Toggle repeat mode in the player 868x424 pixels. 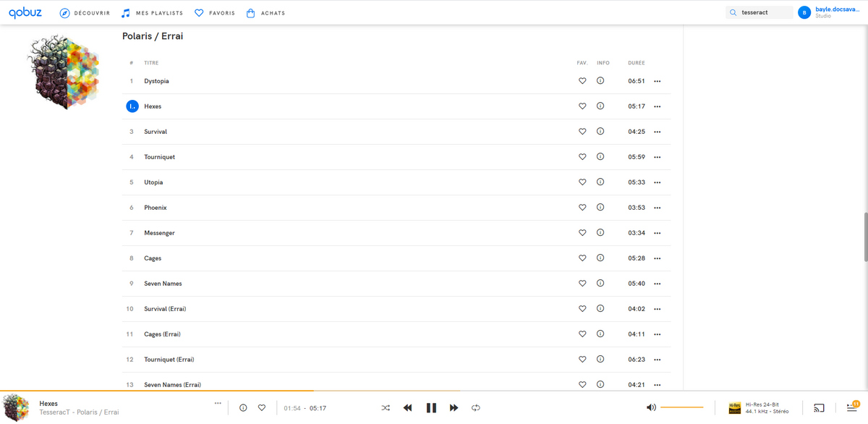point(475,408)
